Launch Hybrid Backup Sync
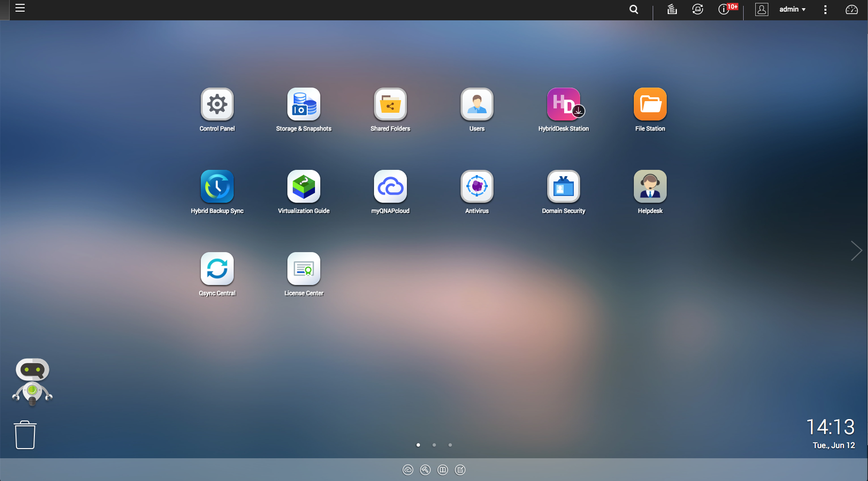 (x=217, y=186)
